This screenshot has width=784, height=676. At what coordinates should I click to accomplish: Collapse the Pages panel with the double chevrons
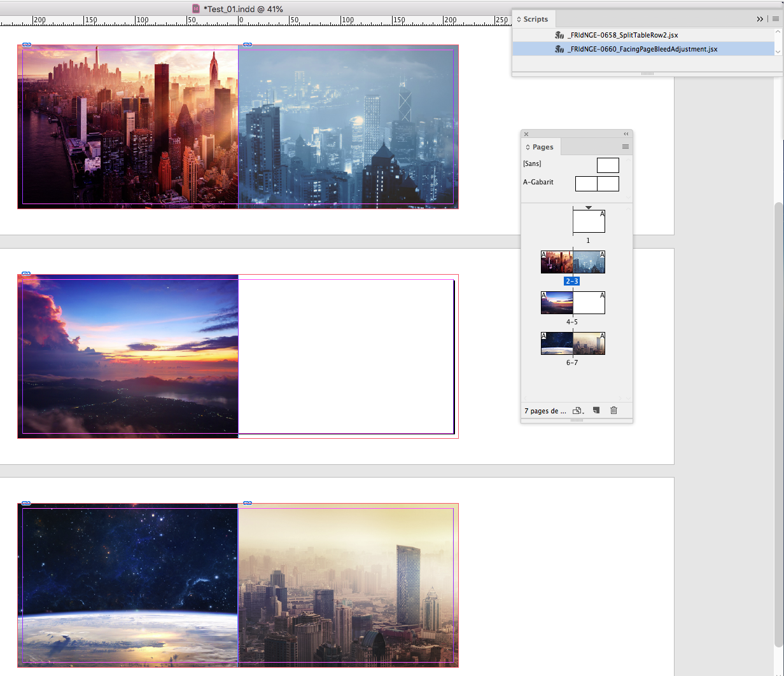coord(626,134)
